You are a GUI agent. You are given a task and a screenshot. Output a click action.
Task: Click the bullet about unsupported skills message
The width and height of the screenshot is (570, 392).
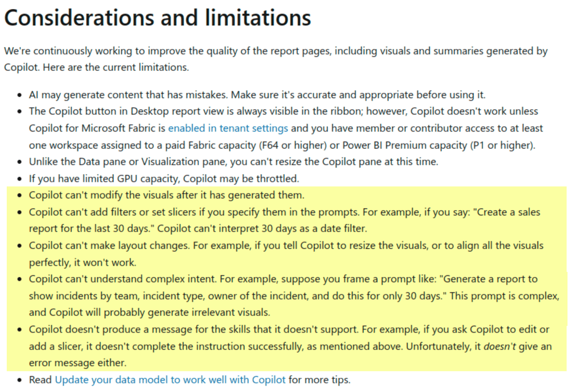[x=193, y=330]
